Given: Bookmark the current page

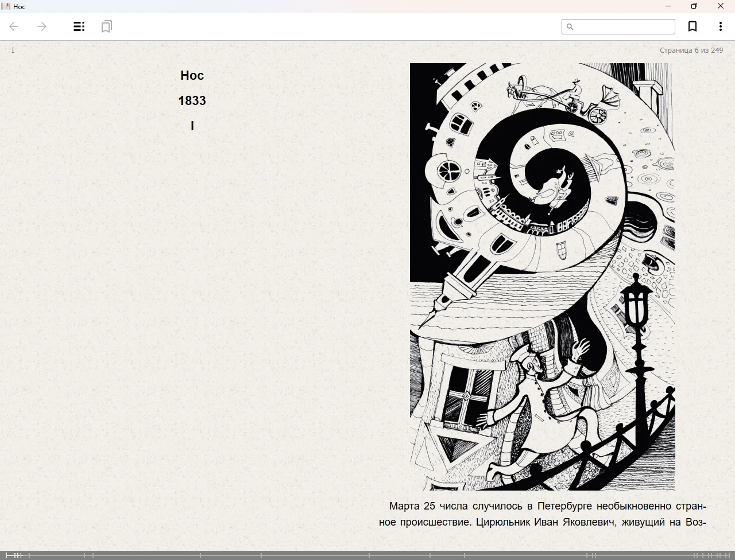Looking at the screenshot, I should click(x=693, y=26).
